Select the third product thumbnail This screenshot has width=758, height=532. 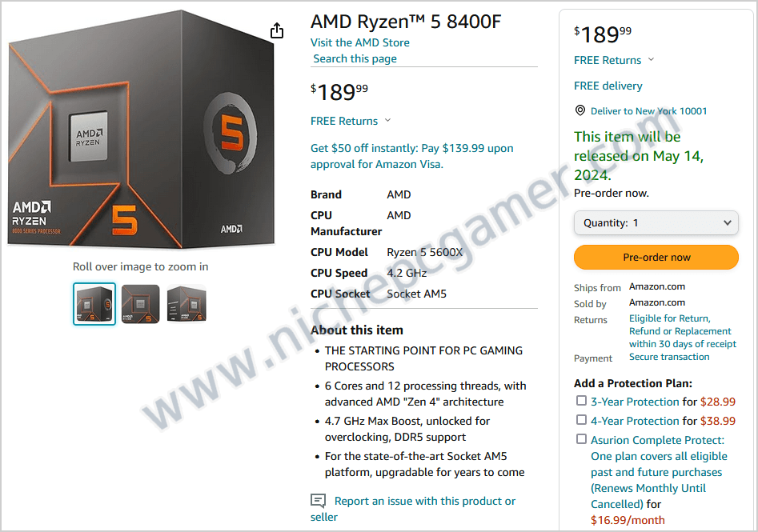186,304
